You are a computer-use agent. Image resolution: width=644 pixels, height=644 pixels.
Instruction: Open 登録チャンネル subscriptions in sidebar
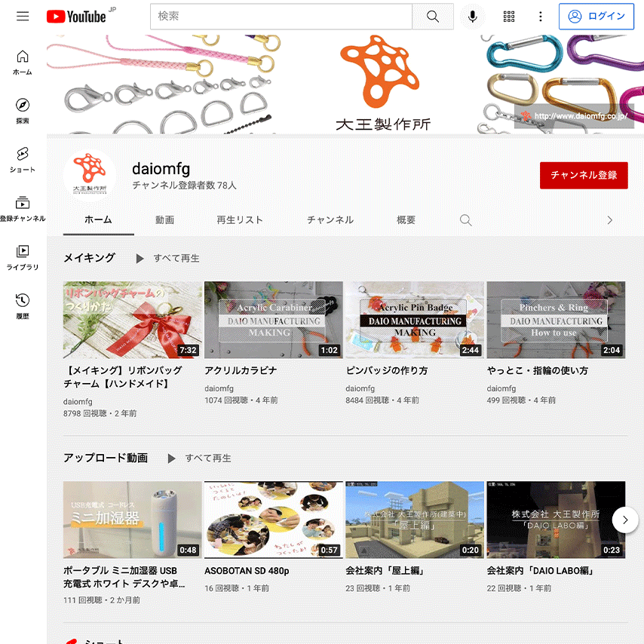23,209
